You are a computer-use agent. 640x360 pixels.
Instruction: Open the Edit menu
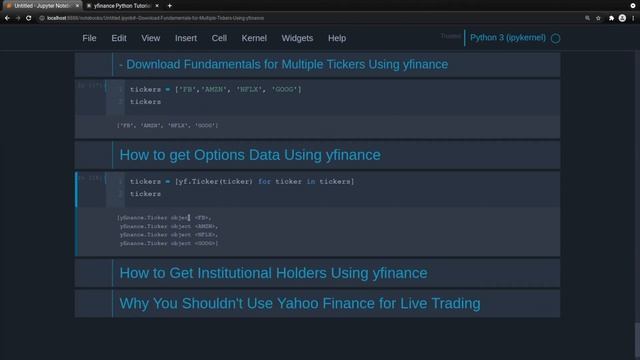click(x=119, y=38)
